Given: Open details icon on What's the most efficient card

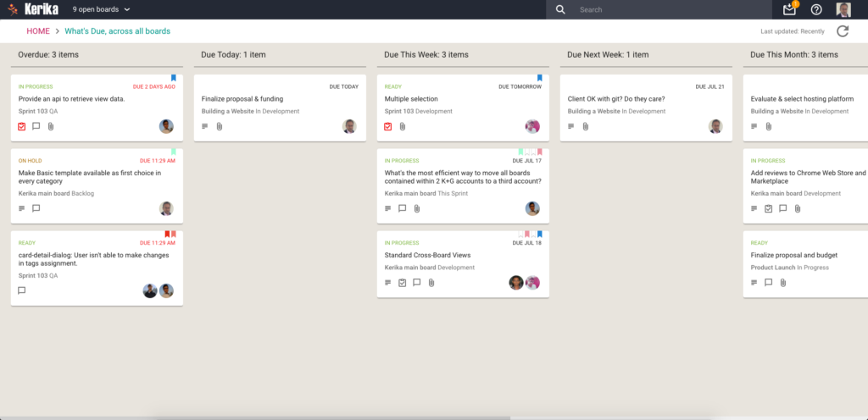Looking at the screenshot, I should (x=388, y=208).
